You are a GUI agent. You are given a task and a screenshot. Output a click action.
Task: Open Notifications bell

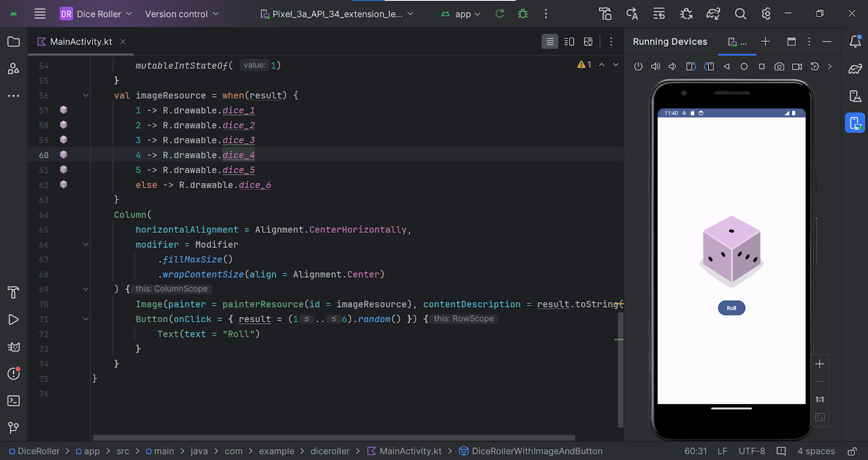855,42
